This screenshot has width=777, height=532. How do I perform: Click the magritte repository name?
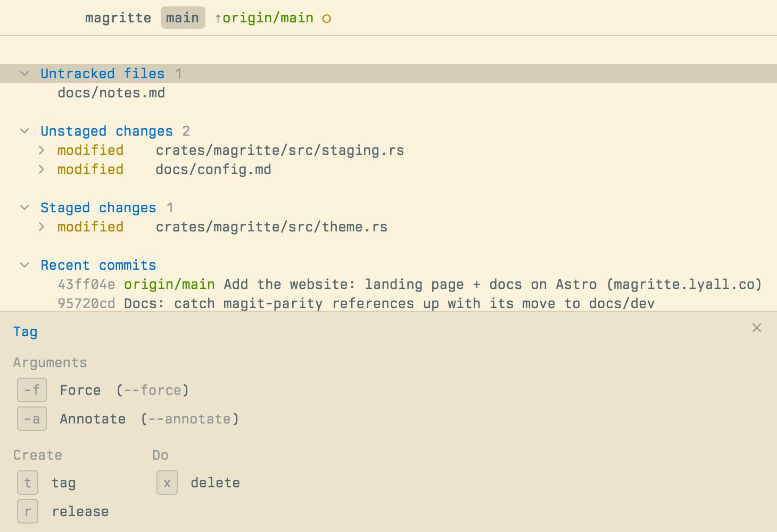coord(118,18)
